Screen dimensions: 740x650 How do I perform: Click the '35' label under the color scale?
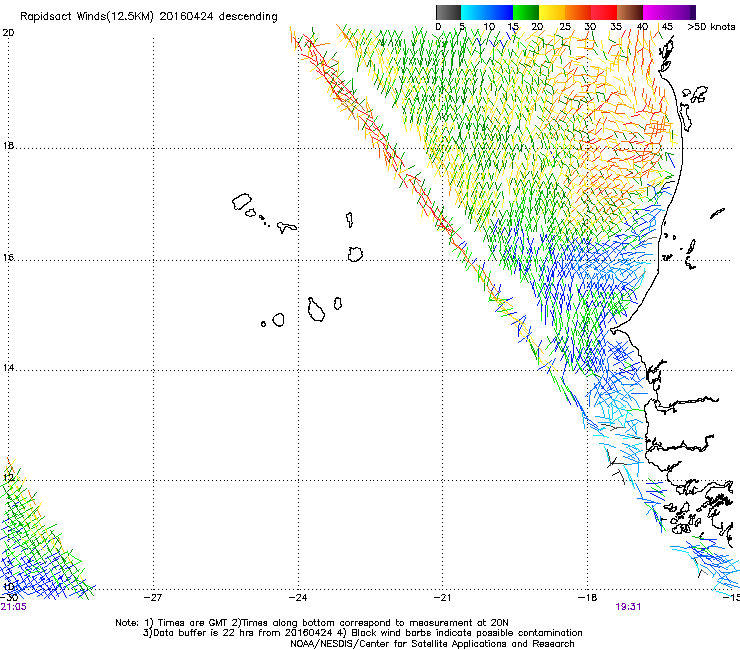pos(616,27)
